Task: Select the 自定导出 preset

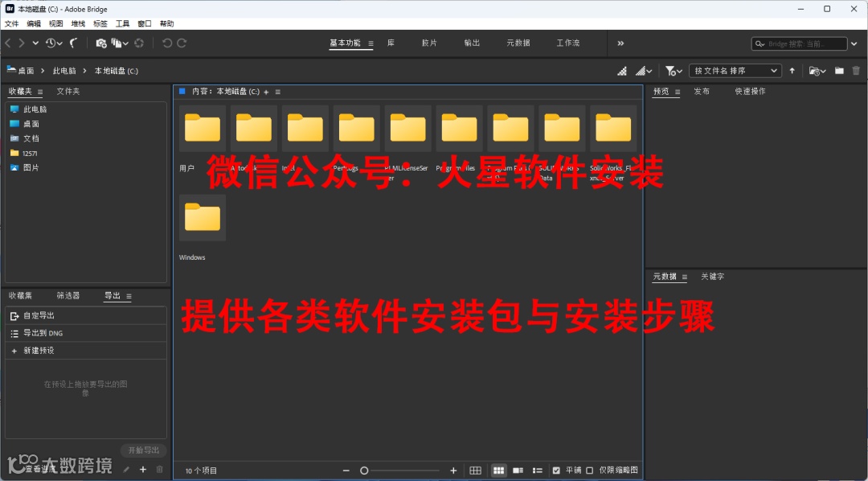Action: [86, 316]
